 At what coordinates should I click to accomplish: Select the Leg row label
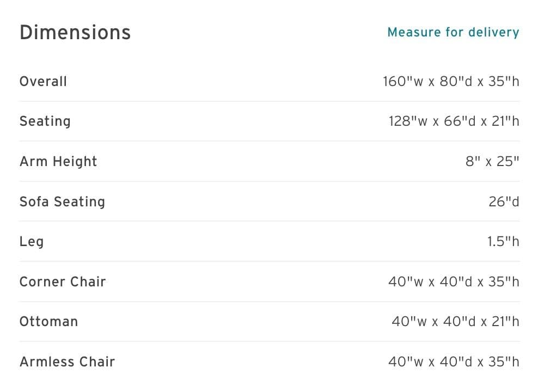32,242
